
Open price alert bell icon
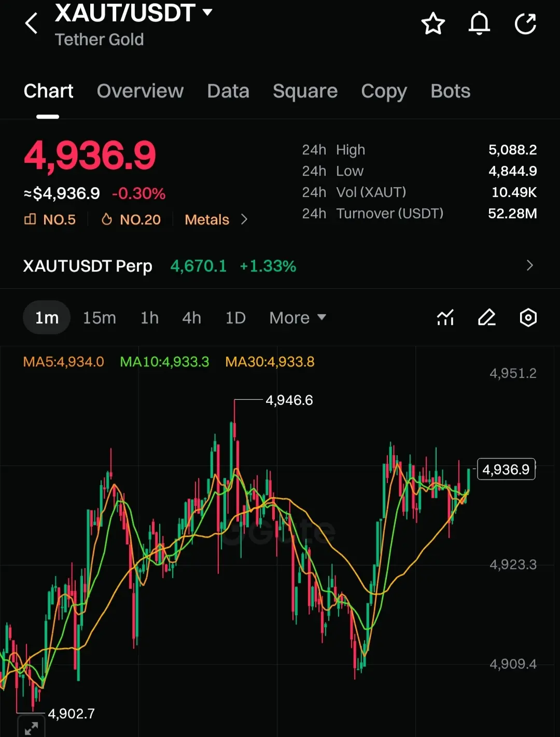[x=479, y=24]
